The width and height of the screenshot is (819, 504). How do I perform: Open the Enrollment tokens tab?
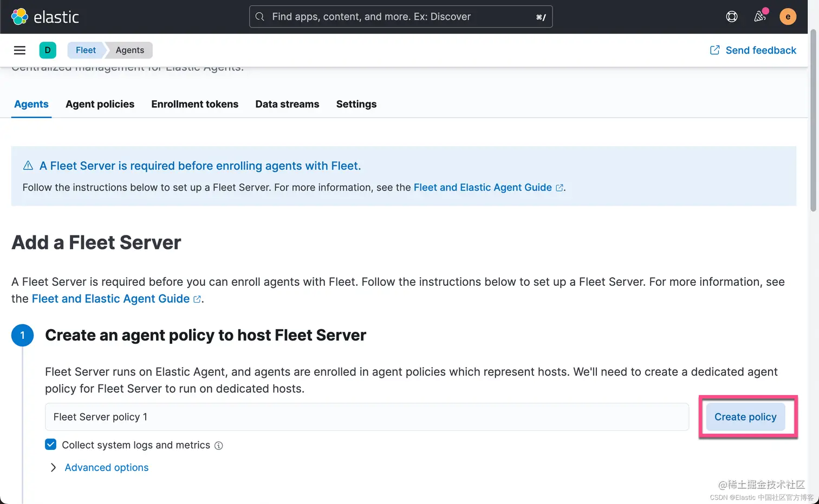[194, 104]
